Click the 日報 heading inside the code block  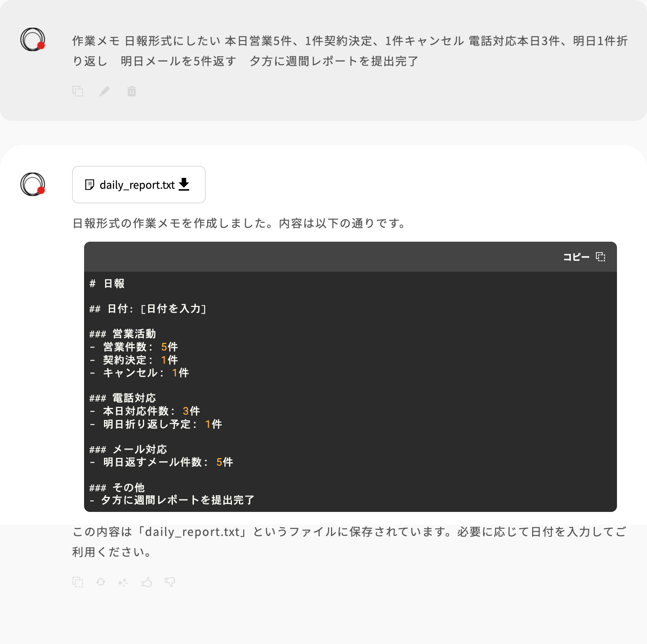107,284
